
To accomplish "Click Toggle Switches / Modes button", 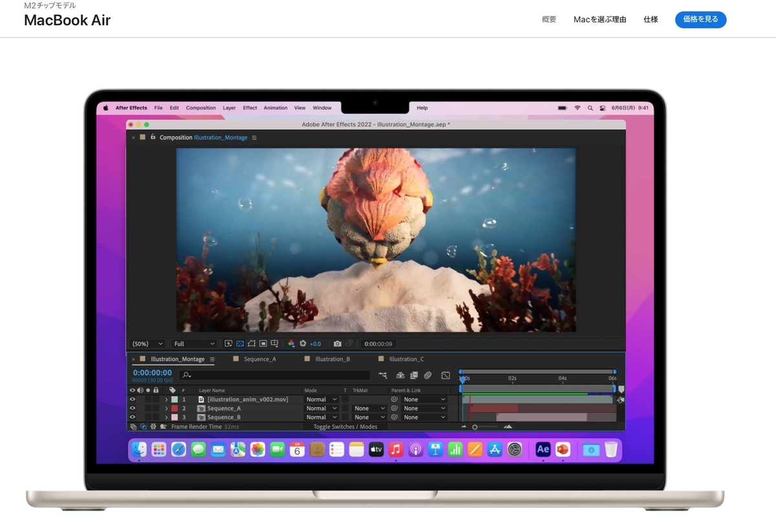I will click(345, 427).
